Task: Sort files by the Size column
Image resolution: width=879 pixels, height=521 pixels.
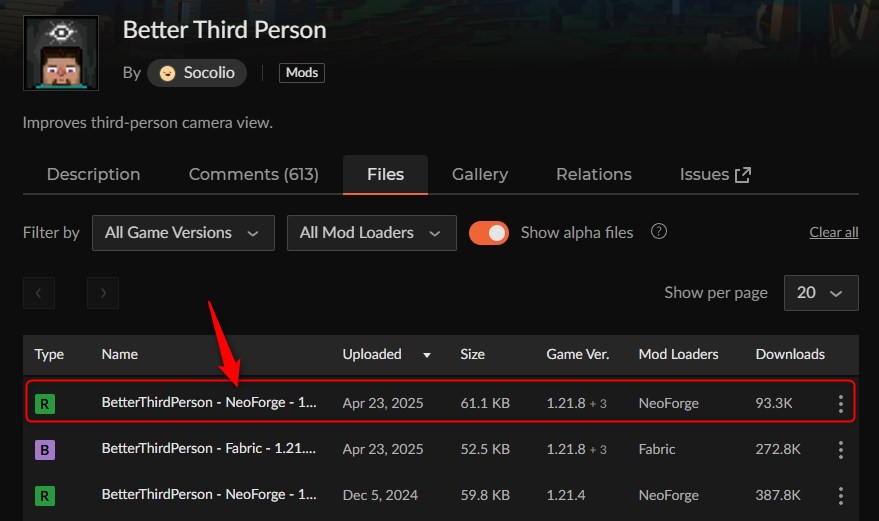Action: pos(473,354)
